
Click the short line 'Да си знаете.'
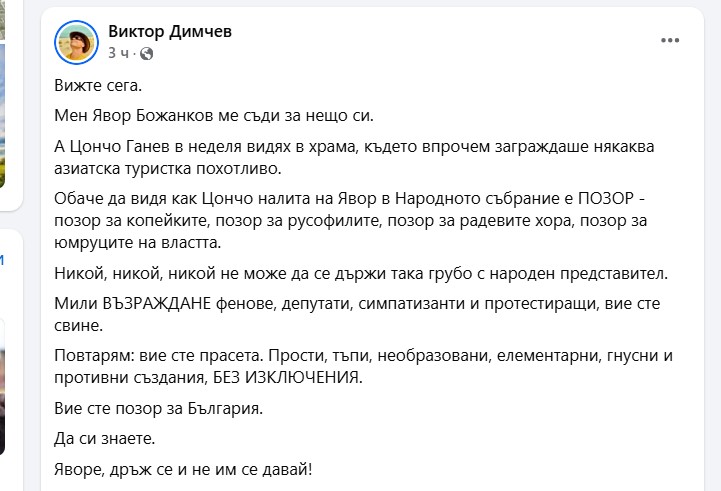(x=105, y=439)
